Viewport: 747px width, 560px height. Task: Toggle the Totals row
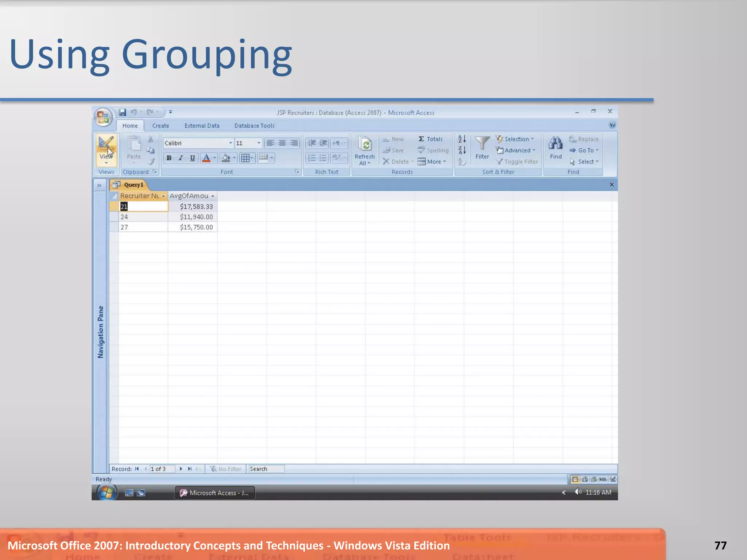430,139
